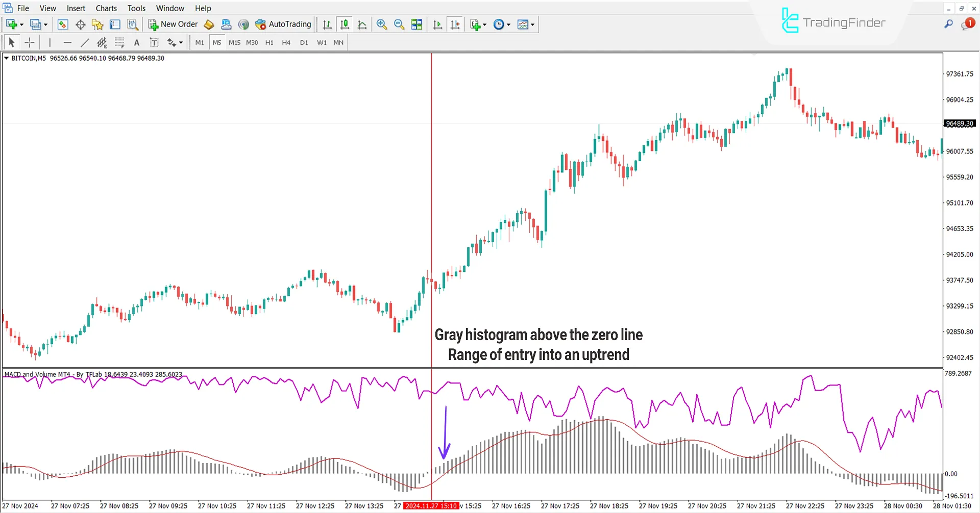
Task: Toggle AutoTrading on
Action: (x=283, y=24)
